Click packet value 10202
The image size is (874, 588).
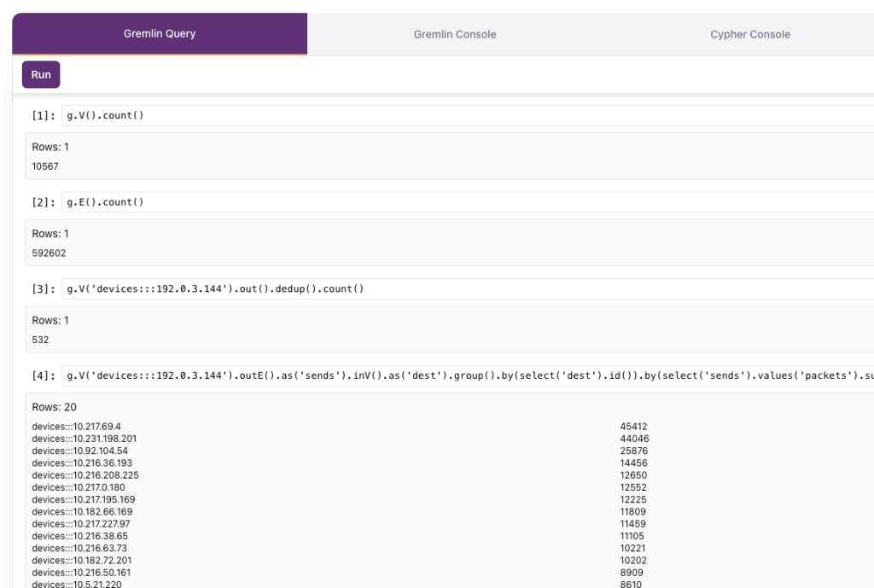coord(633,561)
